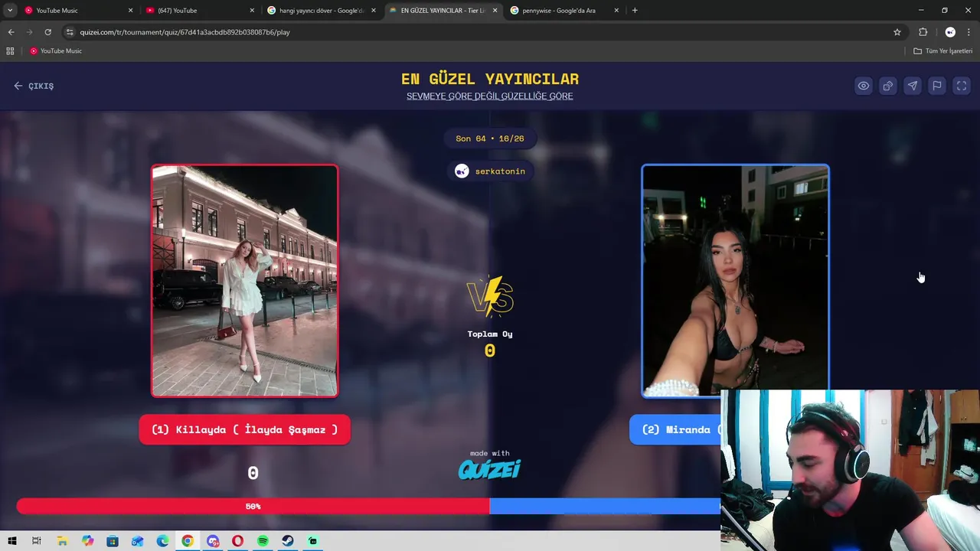Toggle the eye visibility icon in quiz header
Viewport: 980px width, 551px height.
[x=864, y=86]
